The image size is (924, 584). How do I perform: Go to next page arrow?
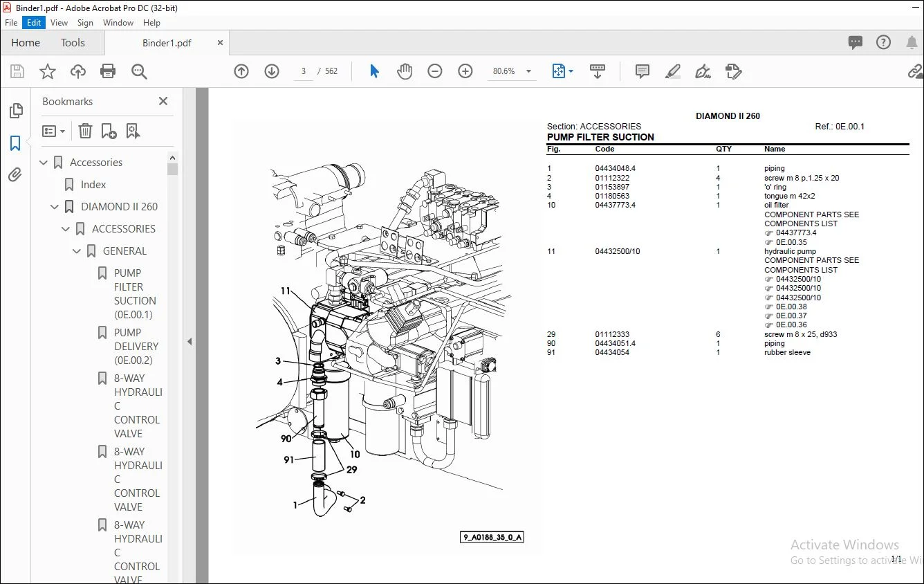coord(272,71)
